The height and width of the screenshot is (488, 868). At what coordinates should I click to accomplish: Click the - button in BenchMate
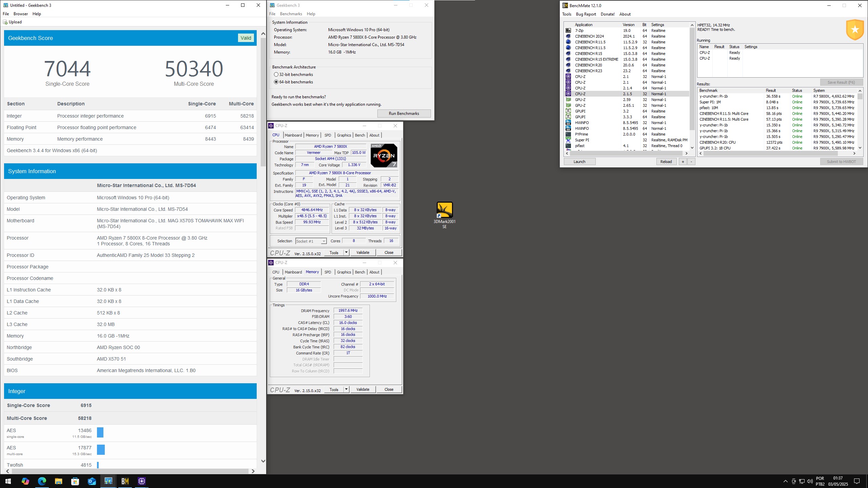691,162
